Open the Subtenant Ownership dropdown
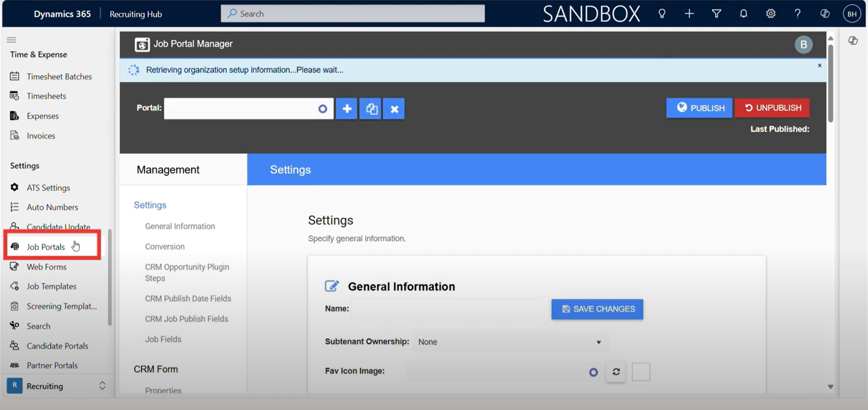The width and height of the screenshot is (868, 410). tap(510, 342)
